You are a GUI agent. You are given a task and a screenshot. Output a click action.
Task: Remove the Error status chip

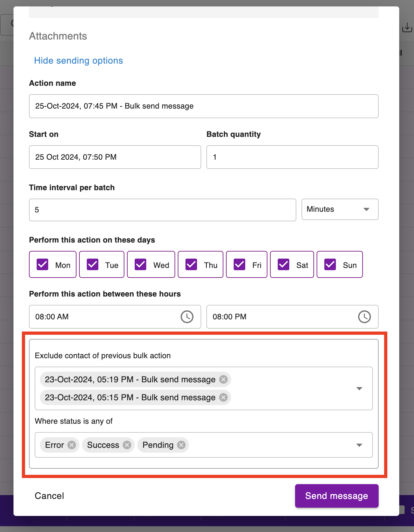(x=72, y=445)
